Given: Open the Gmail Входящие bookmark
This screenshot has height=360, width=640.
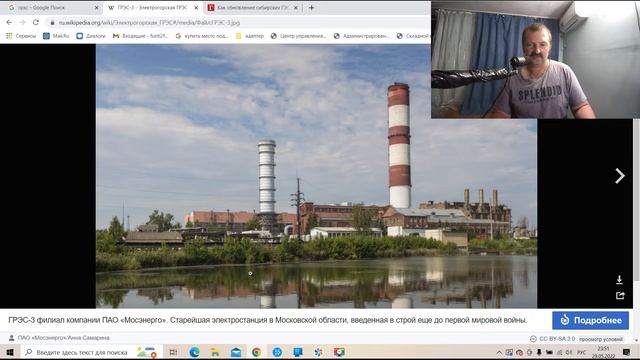Looking at the screenshot, I should (140, 36).
